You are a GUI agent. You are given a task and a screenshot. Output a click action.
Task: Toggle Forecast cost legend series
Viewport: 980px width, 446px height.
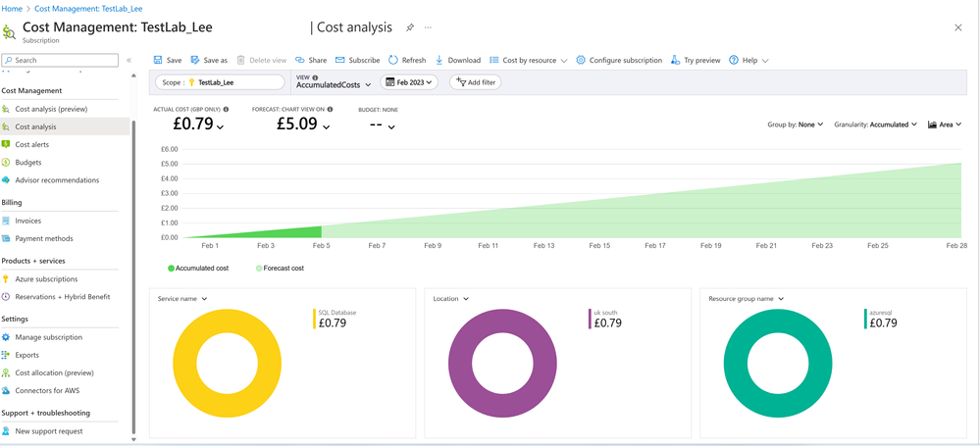[280, 268]
